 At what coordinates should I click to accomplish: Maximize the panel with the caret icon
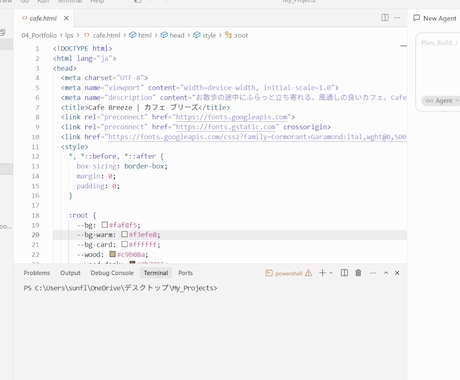[x=386, y=273]
